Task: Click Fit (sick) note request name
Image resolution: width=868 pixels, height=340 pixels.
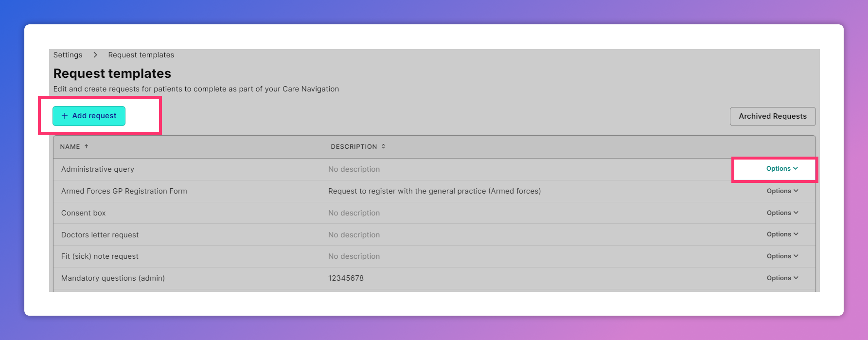Action: (x=100, y=256)
